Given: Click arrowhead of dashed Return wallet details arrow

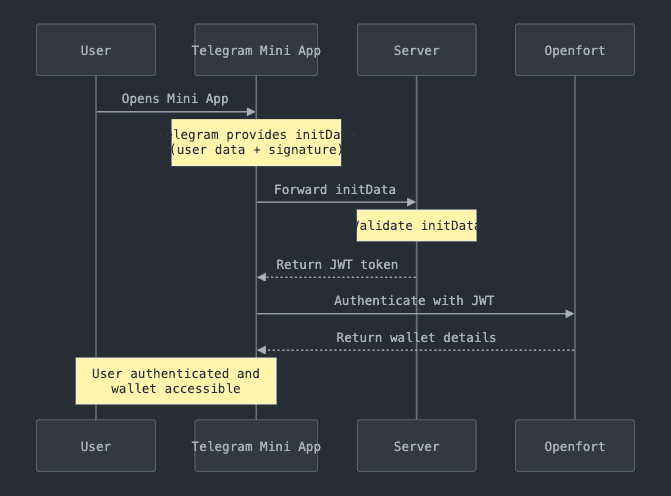Looking at the screenshot, I should (262, 350).
